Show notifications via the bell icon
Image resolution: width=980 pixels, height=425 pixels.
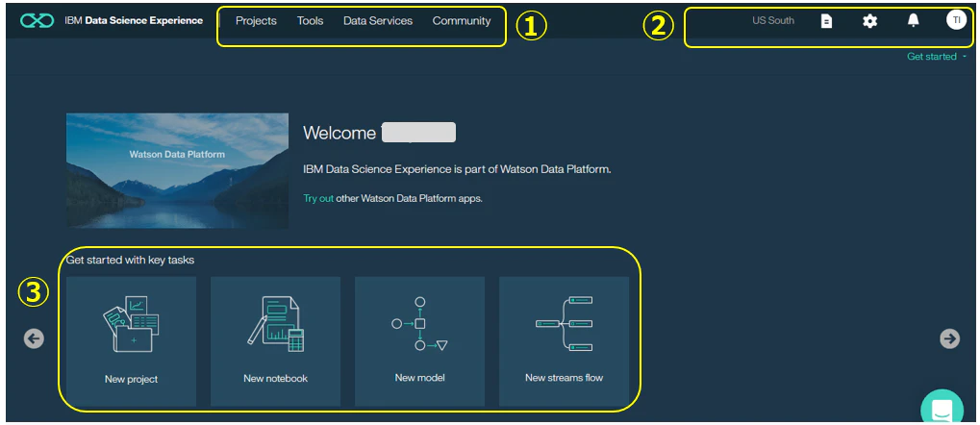tap(913, 20)
